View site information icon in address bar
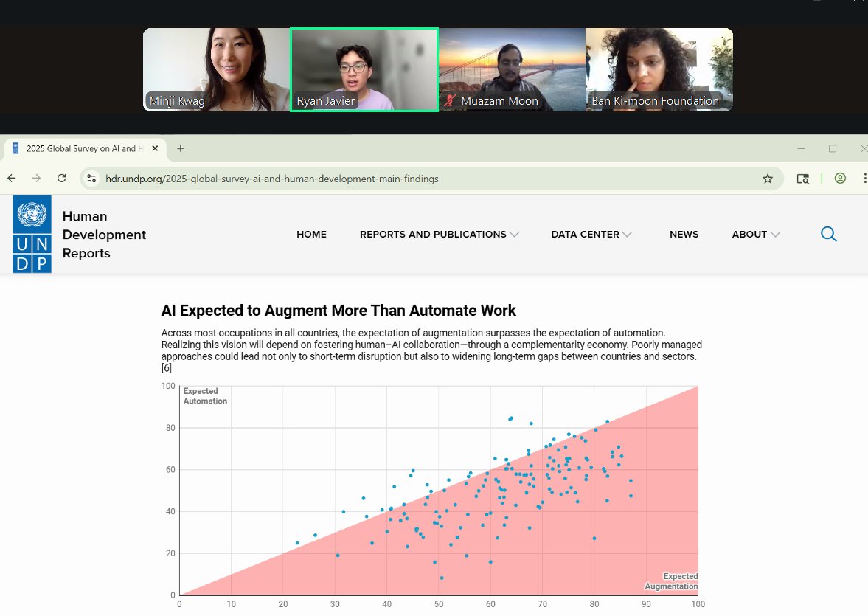 click(92, 179)
